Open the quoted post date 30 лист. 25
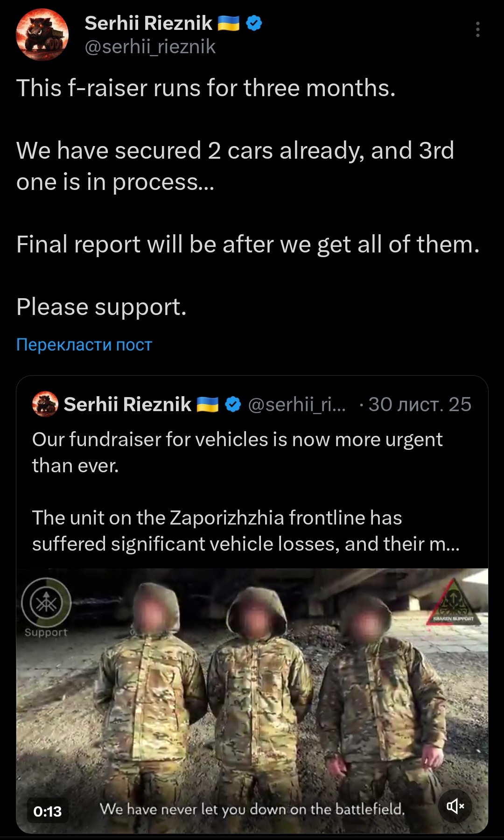Image resolution: width=504 pixels, height=840 pixels. (x=420, y=404)
